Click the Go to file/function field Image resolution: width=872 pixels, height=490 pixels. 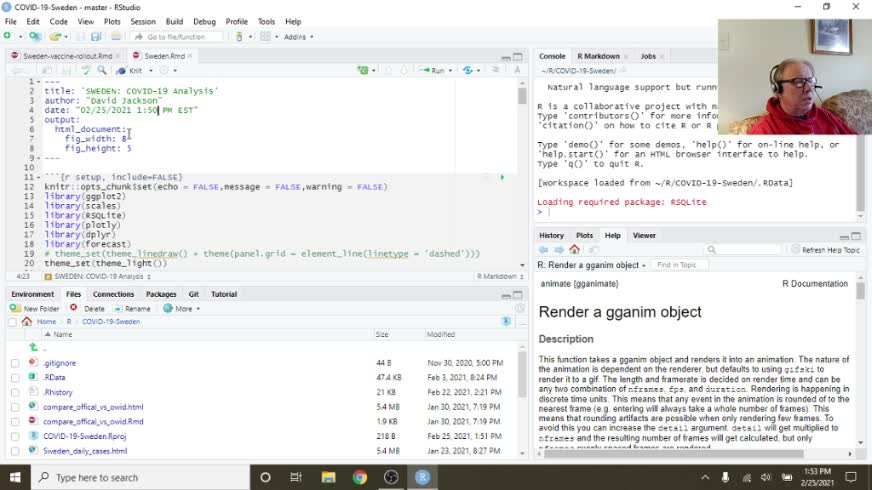click(177, 37)
